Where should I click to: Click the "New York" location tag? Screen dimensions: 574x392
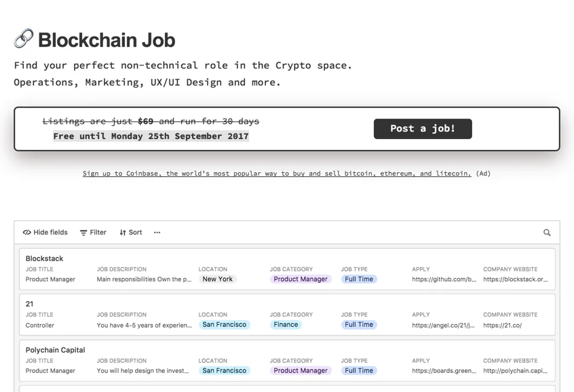tap(217, 279)
